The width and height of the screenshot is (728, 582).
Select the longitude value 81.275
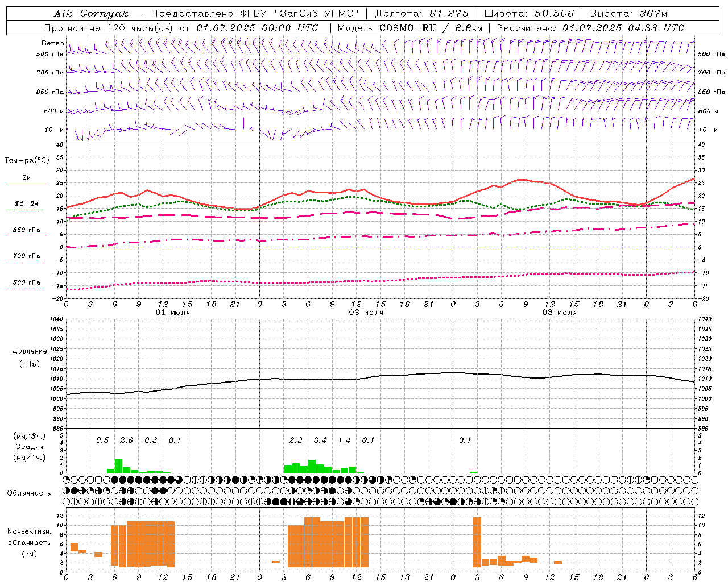[449, 14]
